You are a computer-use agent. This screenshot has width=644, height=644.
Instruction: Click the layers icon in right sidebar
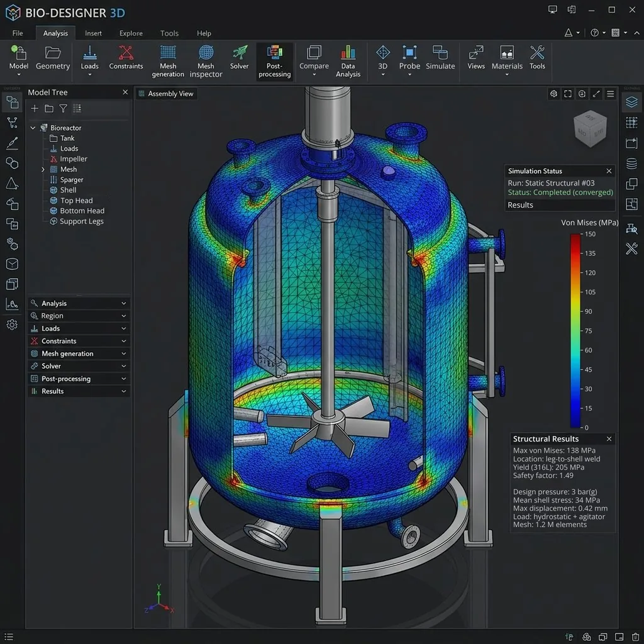631,102
